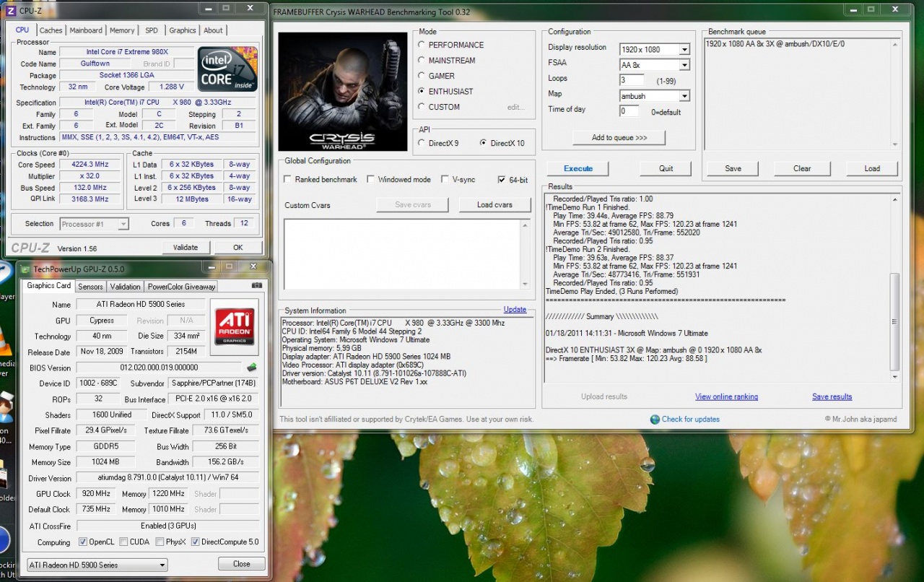Viewport: 924px width, 582px height.
Task: Click the CPU-Z title bar icon
Action: point(11,10)
